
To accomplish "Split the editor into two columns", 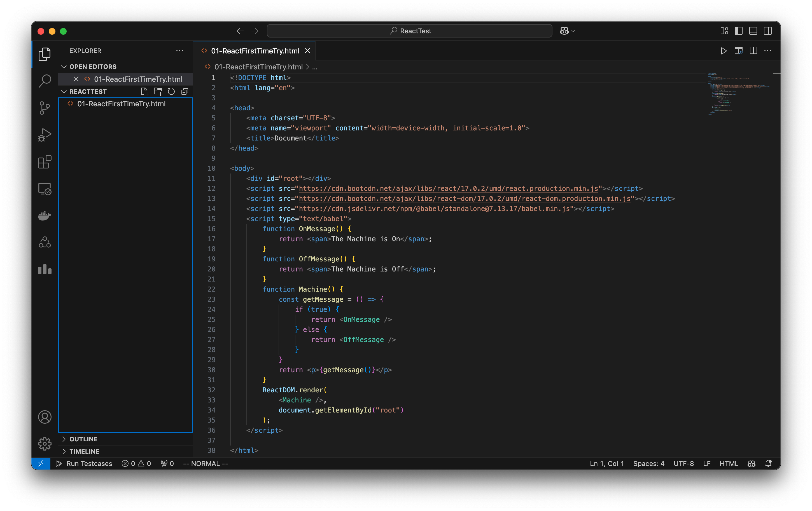I will [x=753, y=51].
